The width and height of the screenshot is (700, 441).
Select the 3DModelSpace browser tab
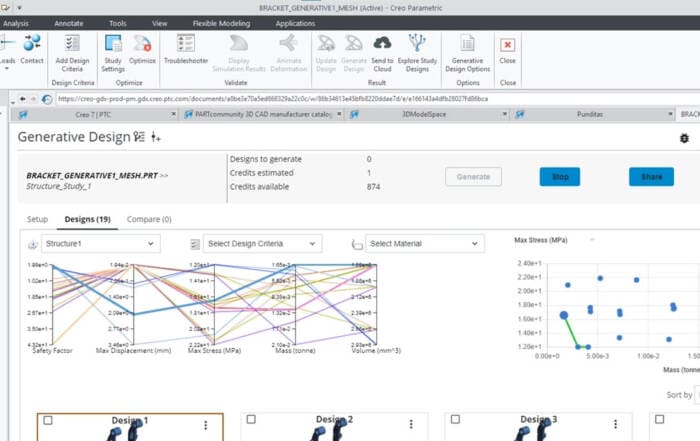tap(424, 115)
